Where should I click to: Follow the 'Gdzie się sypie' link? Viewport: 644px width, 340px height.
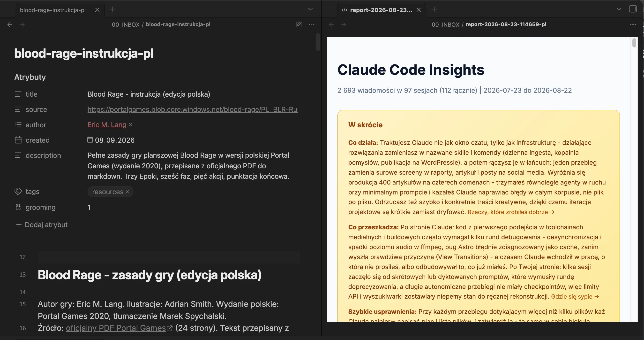pos(575,297)
